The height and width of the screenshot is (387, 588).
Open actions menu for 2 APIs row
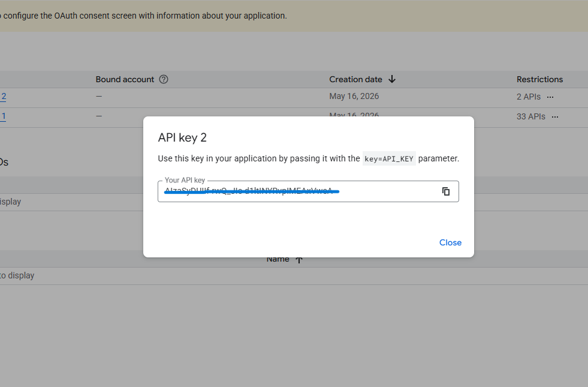550,97
